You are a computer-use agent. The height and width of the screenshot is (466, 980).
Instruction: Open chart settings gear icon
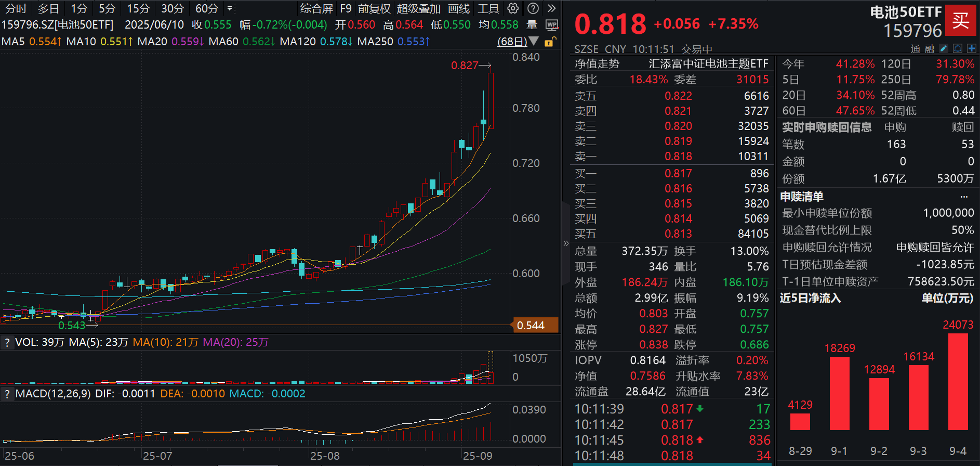click(x=513, y=8)
